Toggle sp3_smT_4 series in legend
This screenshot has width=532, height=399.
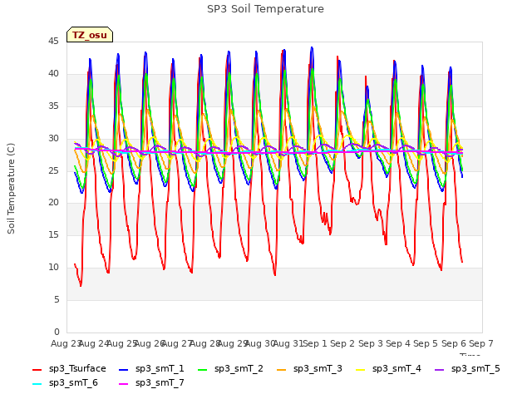(x=388, y=368)
